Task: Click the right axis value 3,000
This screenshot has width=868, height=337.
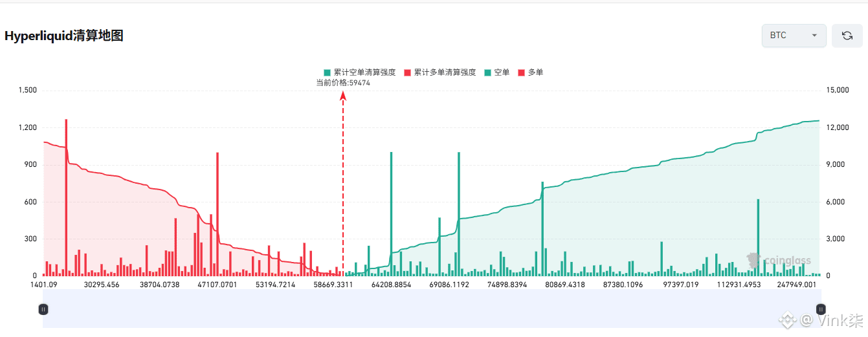Action: pyautogui.click(x=836, y=239)
